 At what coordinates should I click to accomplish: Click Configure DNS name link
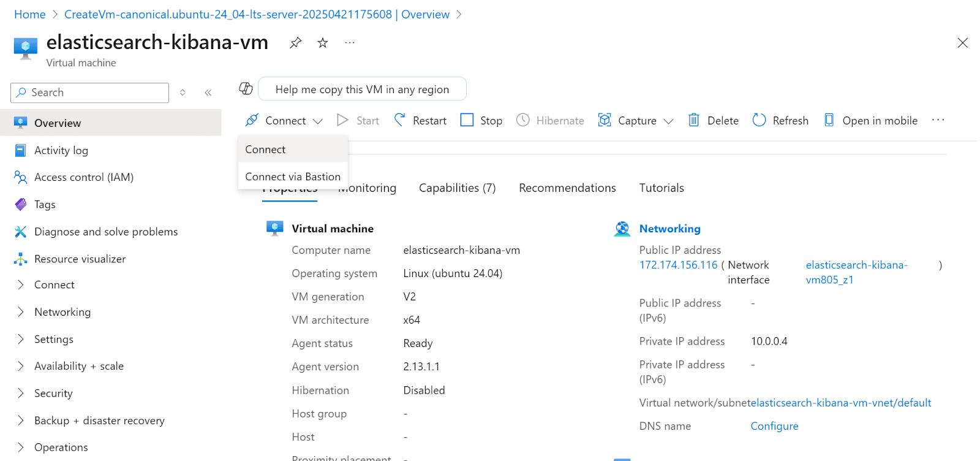774,426
